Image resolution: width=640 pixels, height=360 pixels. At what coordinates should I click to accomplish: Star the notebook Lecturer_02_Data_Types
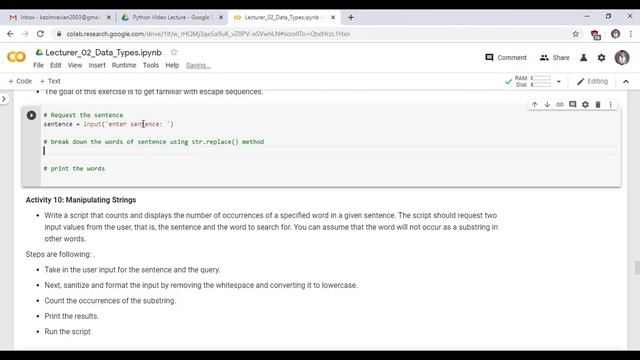[x=174, y=52]
